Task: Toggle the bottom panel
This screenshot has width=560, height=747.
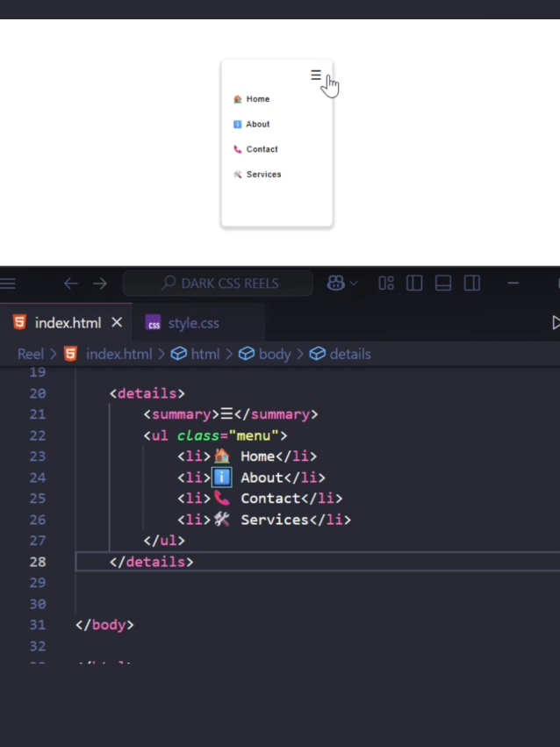Action: pyautogui.click(x=443, y=284)
